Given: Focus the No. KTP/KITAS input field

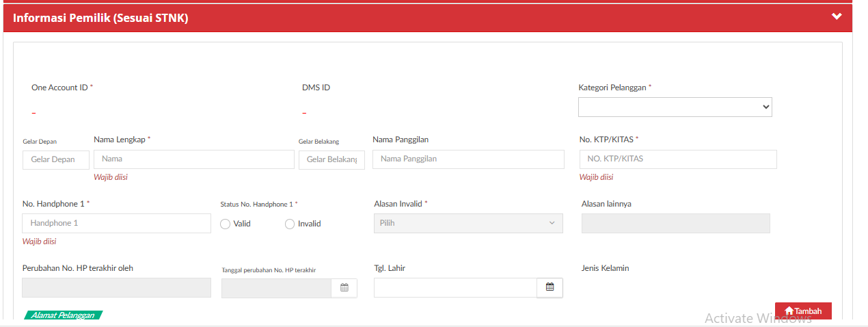Looking at the screenshot, I should [x=677, y=159].
